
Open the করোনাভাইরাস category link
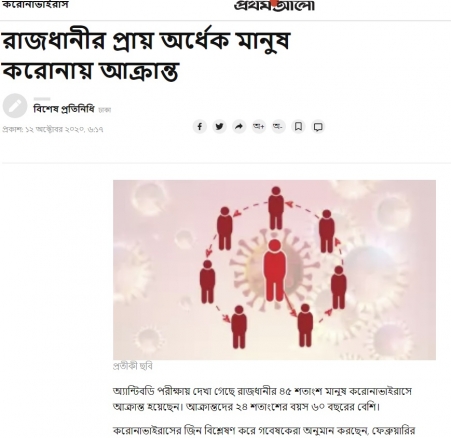tap(35, 5)
